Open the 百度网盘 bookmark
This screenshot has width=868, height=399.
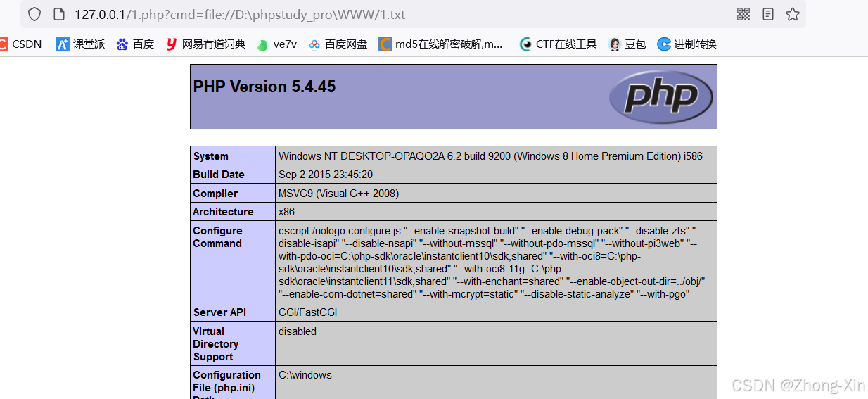coord(338,44)
